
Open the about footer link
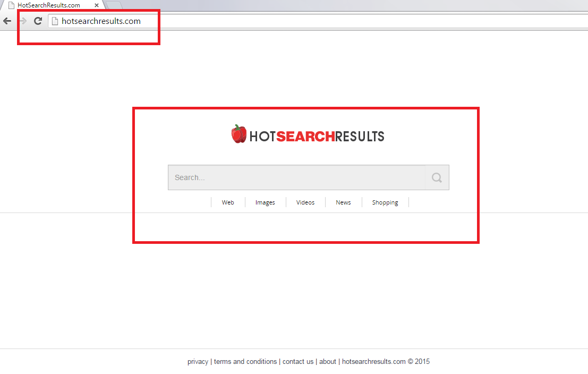coord(327,362)
